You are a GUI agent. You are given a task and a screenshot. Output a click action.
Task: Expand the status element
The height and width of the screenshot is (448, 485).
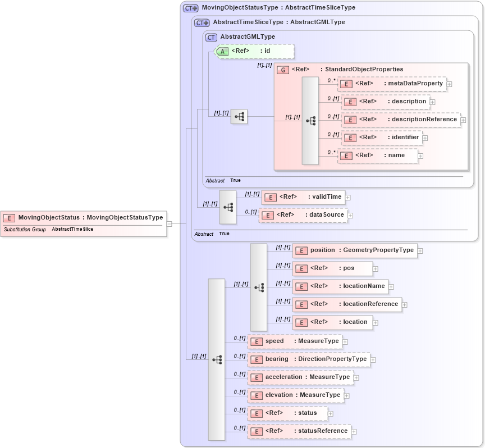[x=331, y=414]
